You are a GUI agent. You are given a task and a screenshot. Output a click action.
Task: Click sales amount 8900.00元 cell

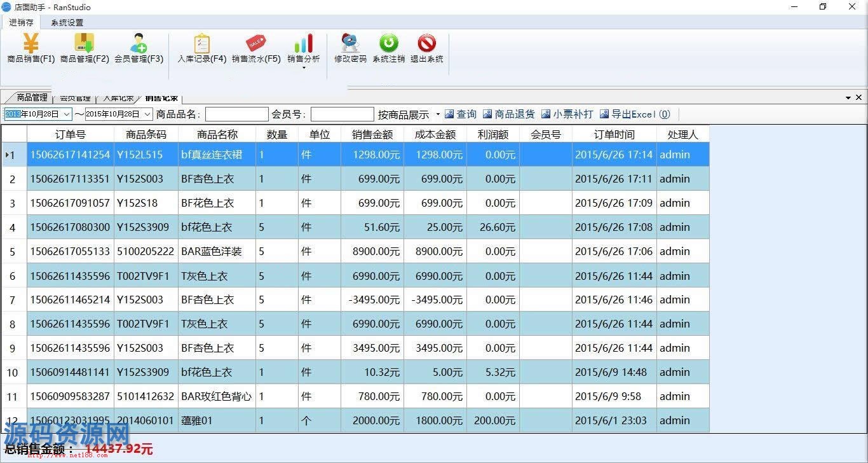pos(372,251)
